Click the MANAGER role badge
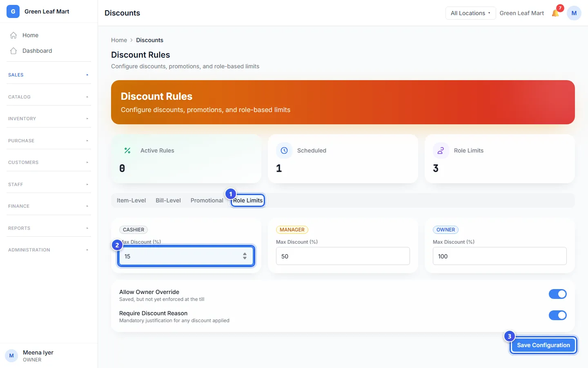The width and height of the screenshot is (588, 368). [292, 230]
